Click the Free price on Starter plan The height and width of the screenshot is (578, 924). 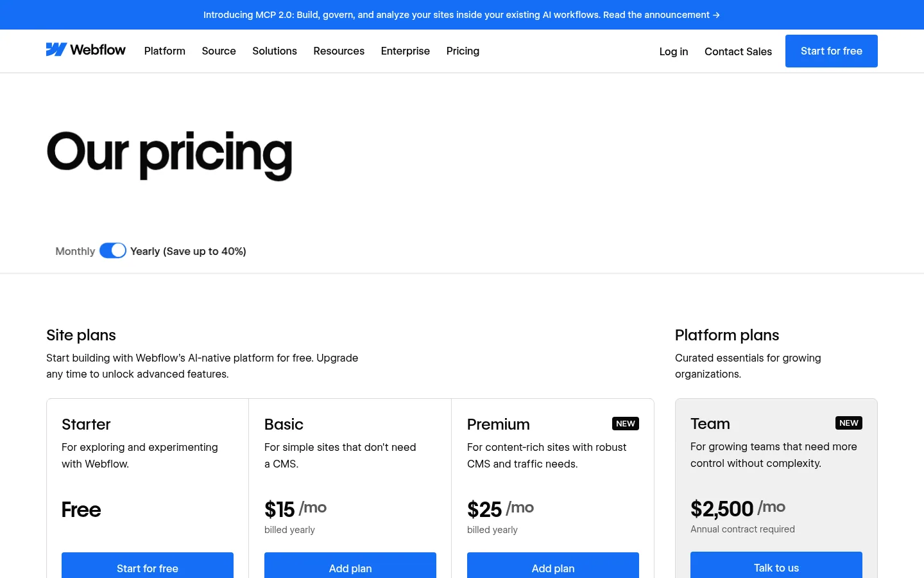click(x=81, y=509)
